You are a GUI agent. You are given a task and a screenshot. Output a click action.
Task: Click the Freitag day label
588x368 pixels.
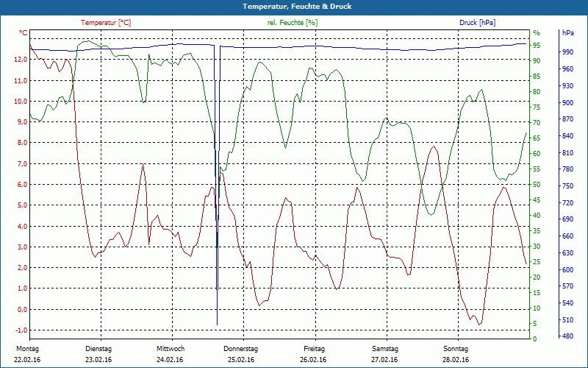(315, 349)
